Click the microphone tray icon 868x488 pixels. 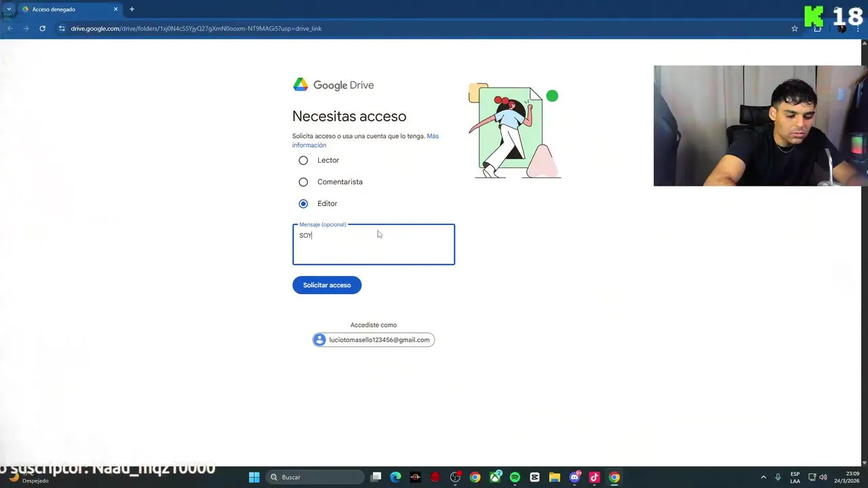coord(778,477)
